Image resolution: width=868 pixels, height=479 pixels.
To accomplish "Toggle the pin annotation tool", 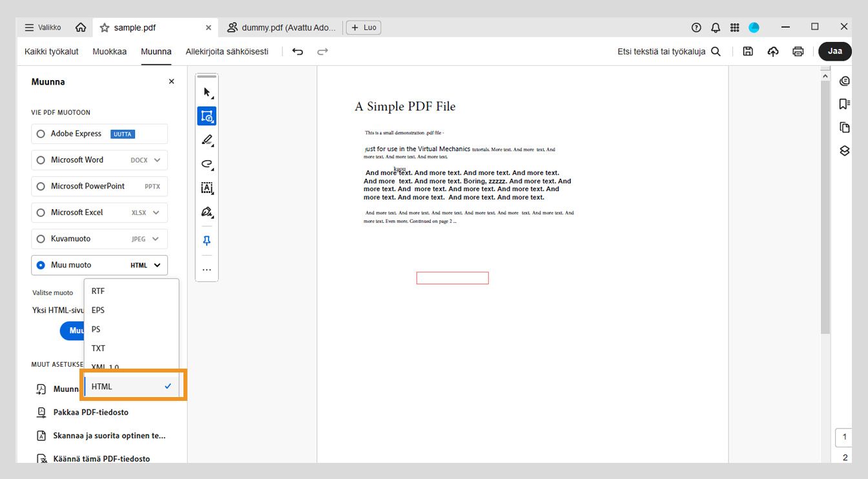I will pyautogui.click(x=207, y=239).
